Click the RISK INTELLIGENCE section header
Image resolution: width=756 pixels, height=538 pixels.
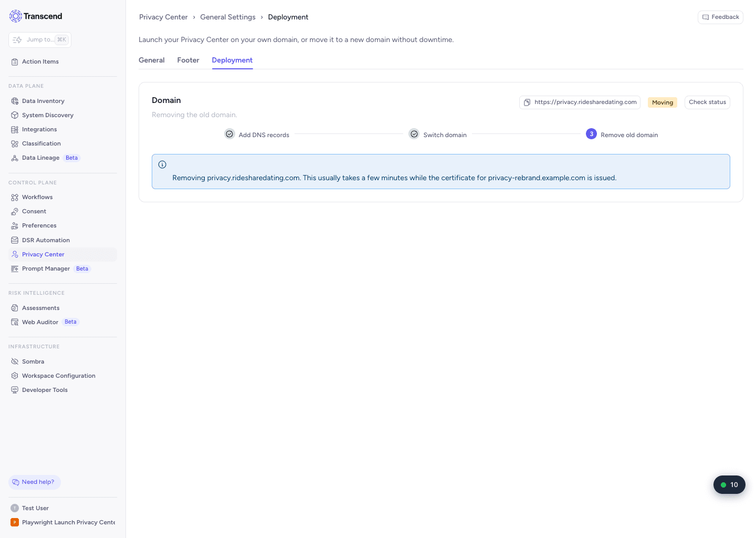[x=37, y=293]
